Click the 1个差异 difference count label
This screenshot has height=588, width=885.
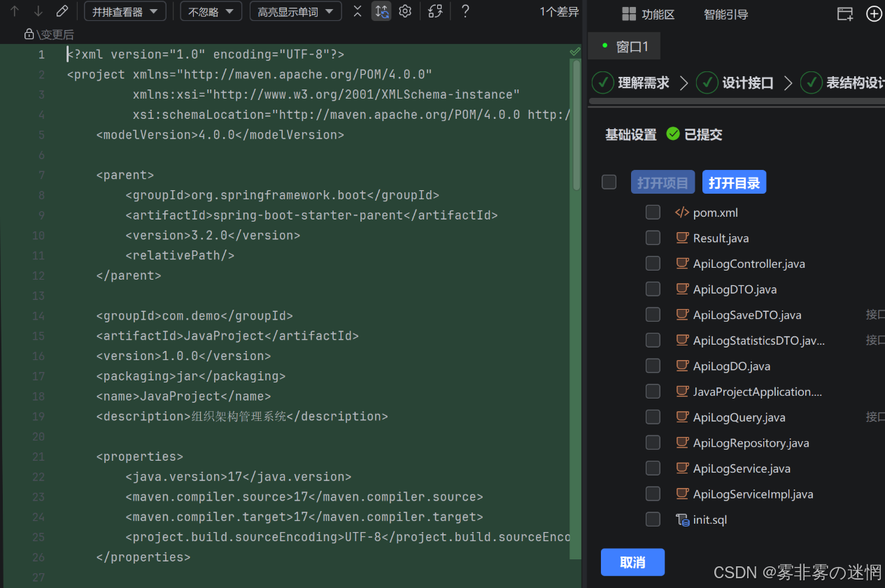pyautogui.click(x=559, y=12)
